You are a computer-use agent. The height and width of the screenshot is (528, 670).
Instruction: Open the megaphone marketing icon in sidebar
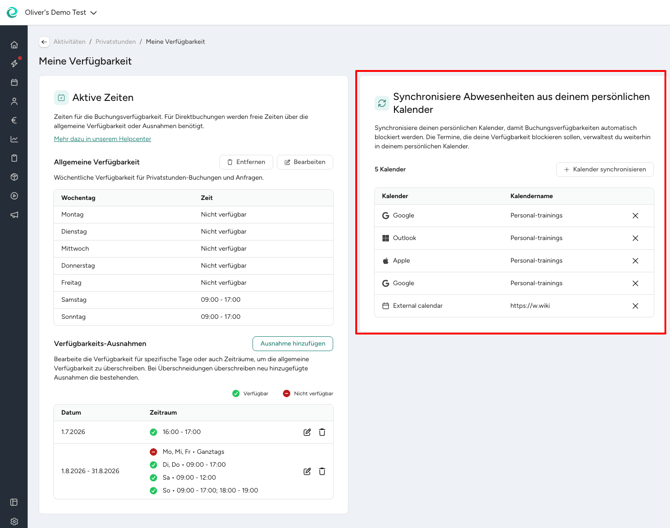tap(14, 215)
